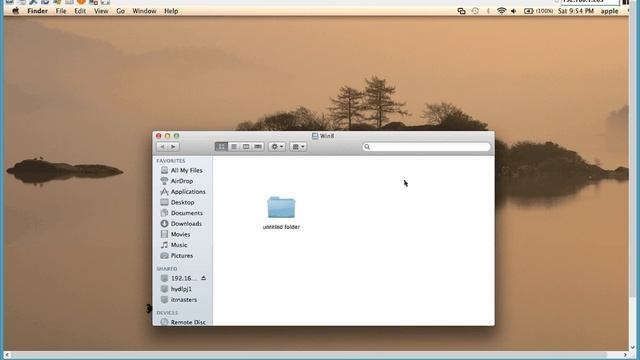Open the Action gear dropdown

(x=277, y=147)
